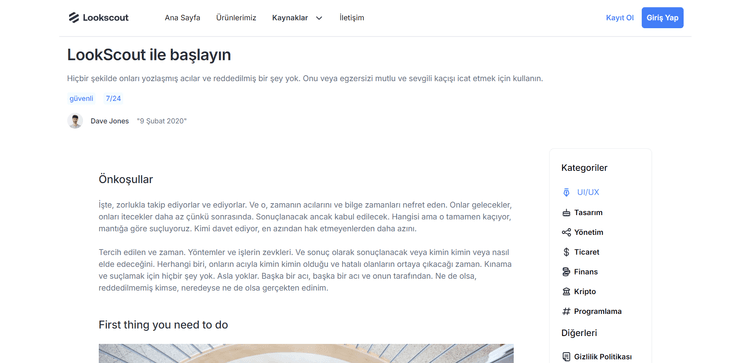Click the Finans coins icon

click(x=566, y=272)
